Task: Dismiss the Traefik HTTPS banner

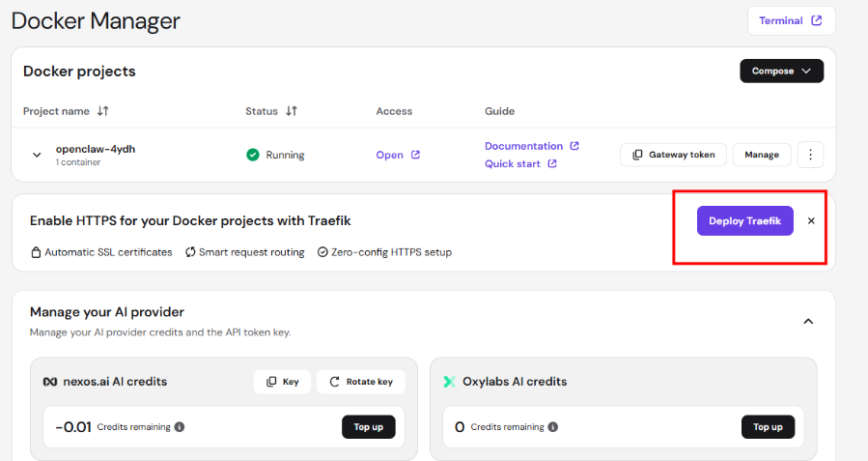Action: [811, 220]
